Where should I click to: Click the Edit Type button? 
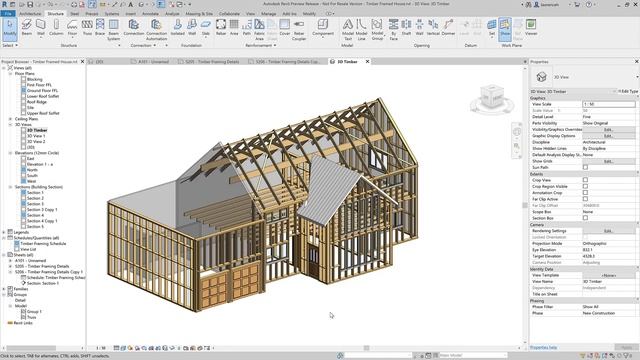tap(629, 91)
